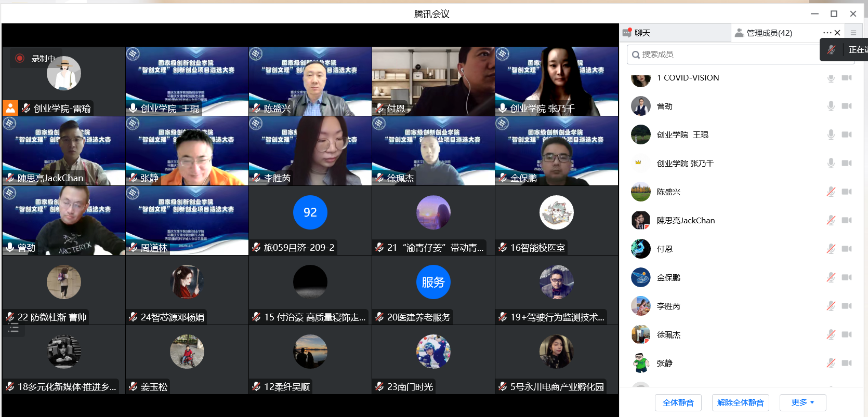The height and width of the screenshot is (417, 868).
Task: Switch to the 聊天 chat tab
Action: [x=637, y=33]
